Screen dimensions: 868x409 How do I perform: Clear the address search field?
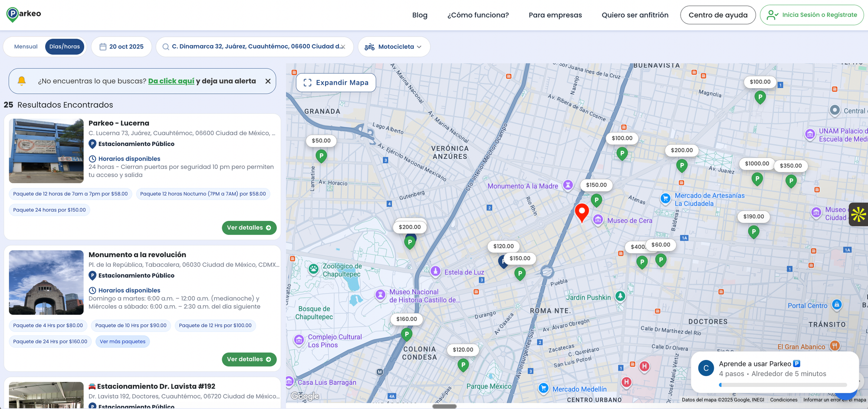pos(343,47)
